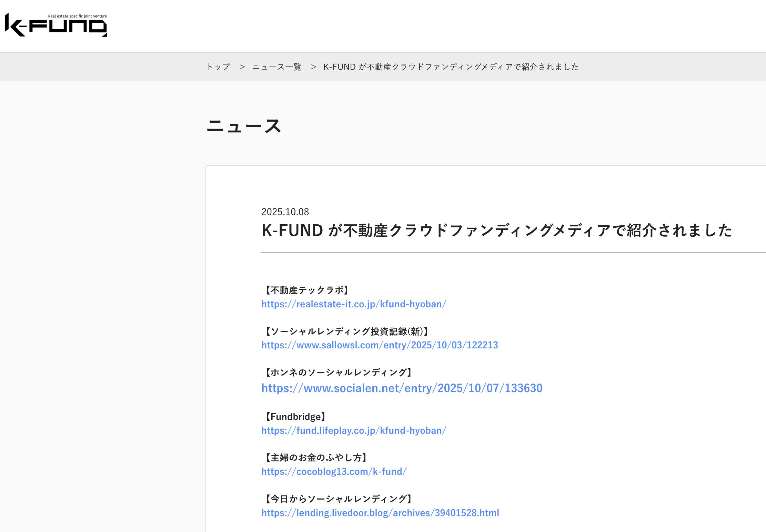This screenshot has width=766, height=532.
Task: Click the 【Fundbridge】 label
Action: tap(295, 417)
